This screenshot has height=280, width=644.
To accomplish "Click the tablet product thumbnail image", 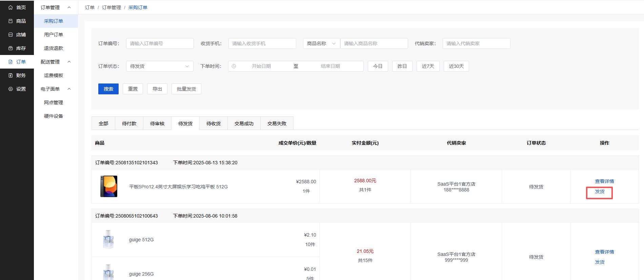I will point(109,186).
